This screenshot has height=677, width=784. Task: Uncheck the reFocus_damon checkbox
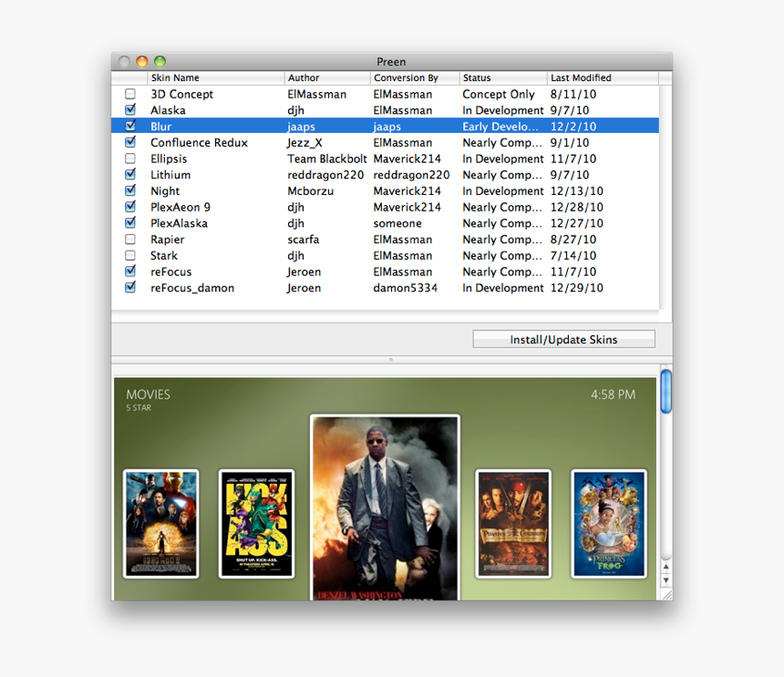(130, 288)
